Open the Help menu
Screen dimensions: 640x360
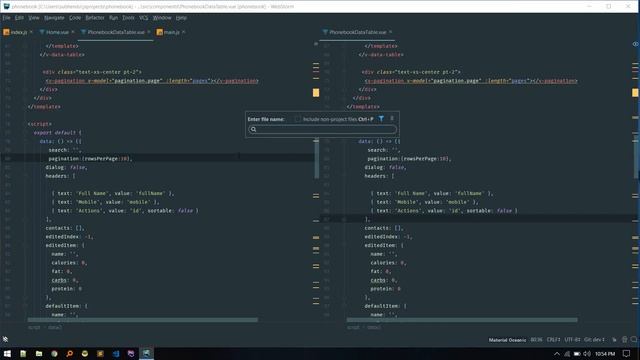(181, 18)
